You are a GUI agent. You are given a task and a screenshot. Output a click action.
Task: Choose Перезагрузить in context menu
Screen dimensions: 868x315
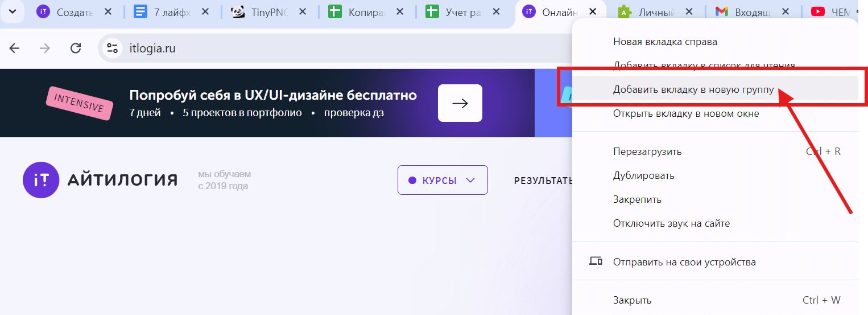(647, 152)
